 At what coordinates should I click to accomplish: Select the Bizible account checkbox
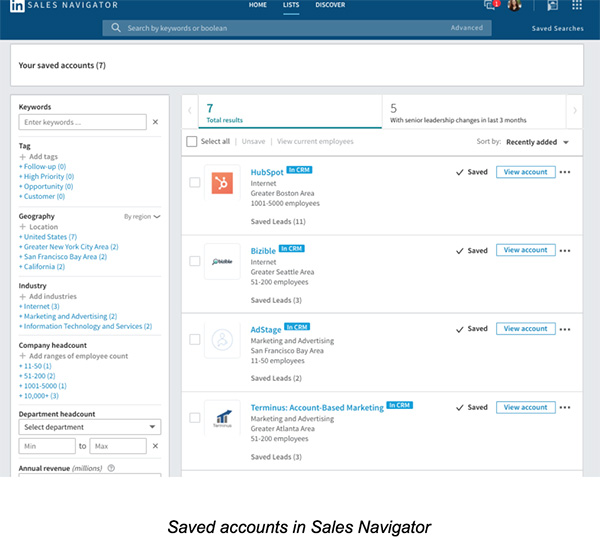click(194, 261)
